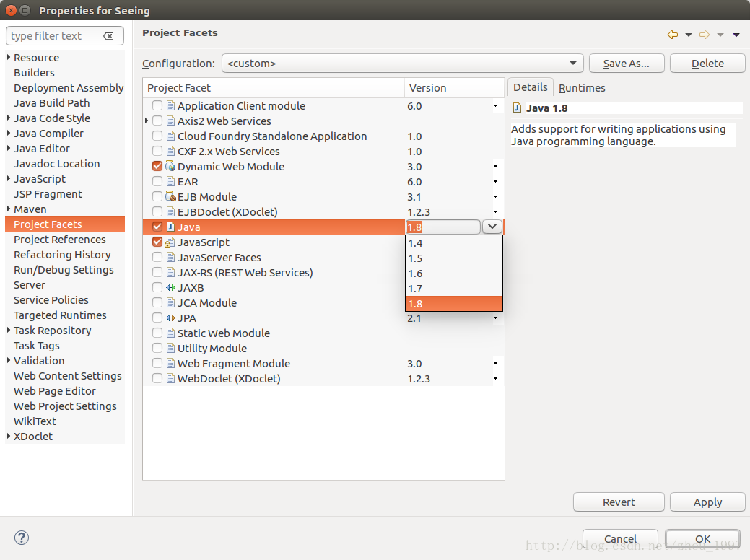Image resolution: width=750 pixels, height=560 pixels.
Task: Switch to the Runtimes tab
Action: (582, 88)
